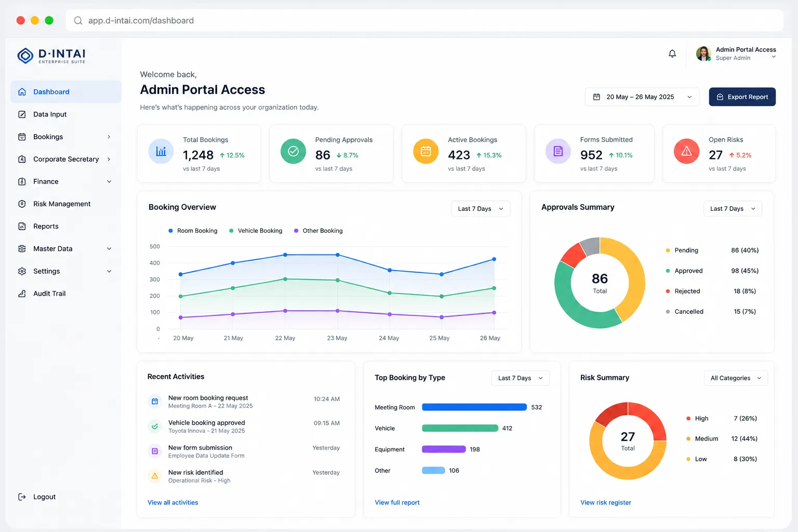798x532 pixels.
Task: Click the room booking request activity icon
Action: point(154,401)
